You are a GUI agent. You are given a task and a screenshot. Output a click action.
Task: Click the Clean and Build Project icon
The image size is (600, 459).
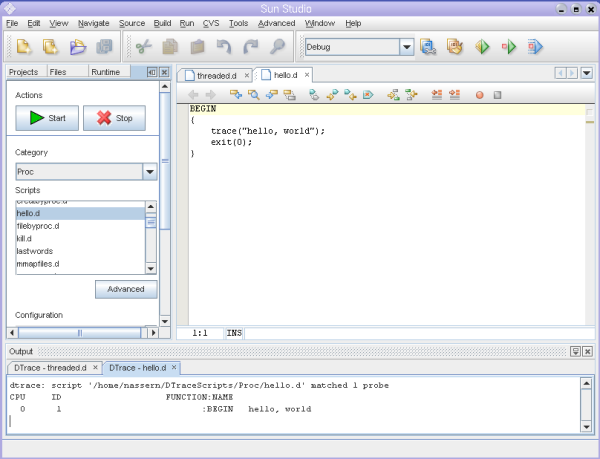[x=455, y=47]
